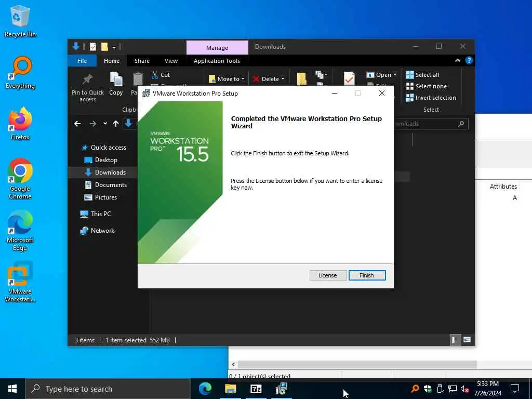Click the taskbar search box

(108, 389)
